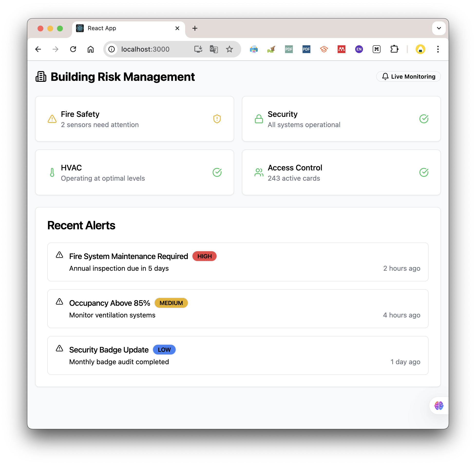Screen dimensions: 476x465
Task: Close the React App tab
Action: (x=177, y=28)
